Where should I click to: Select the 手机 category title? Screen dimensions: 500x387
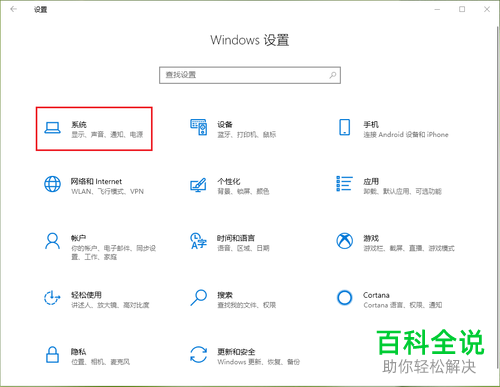(x=371, y=125)
